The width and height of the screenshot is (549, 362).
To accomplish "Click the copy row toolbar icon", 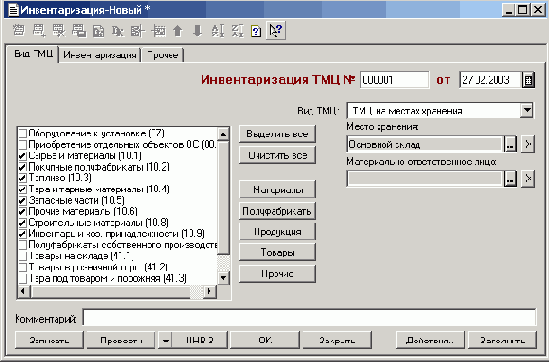I will (x=79, y=31).
